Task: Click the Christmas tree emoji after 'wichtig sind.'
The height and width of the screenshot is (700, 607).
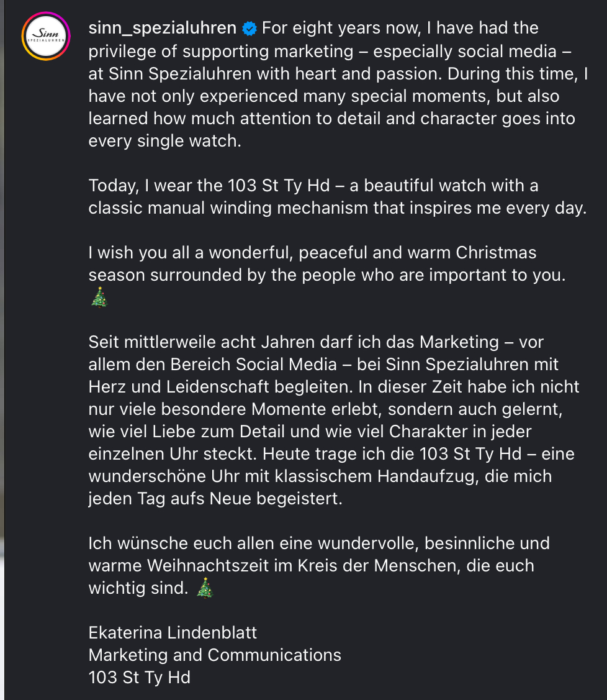Action: (x=205, y=588)
